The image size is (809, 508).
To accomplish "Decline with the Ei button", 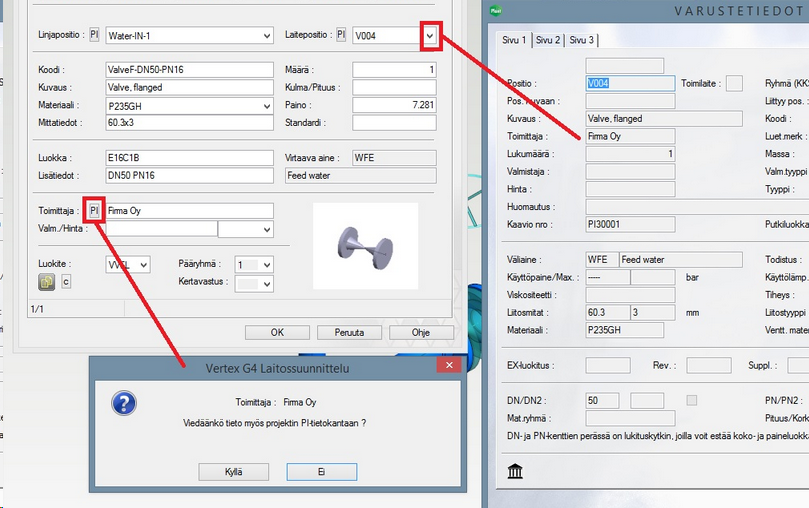I will [x=321, y=472].
